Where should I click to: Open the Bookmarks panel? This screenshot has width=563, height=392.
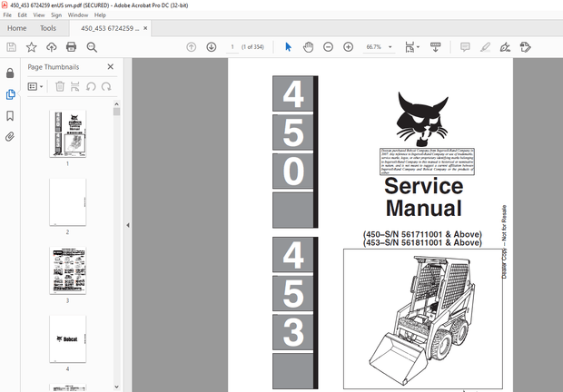pyautogui.click(x=10, y=115)
